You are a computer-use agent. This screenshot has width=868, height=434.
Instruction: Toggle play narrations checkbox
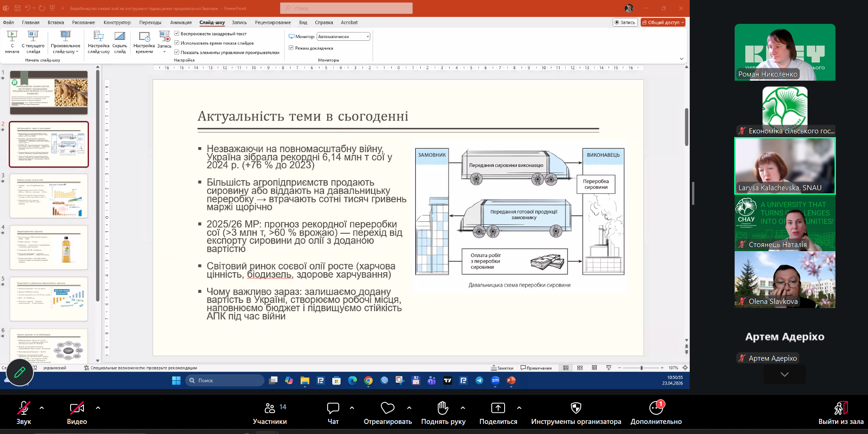click(x=177, y=33)
